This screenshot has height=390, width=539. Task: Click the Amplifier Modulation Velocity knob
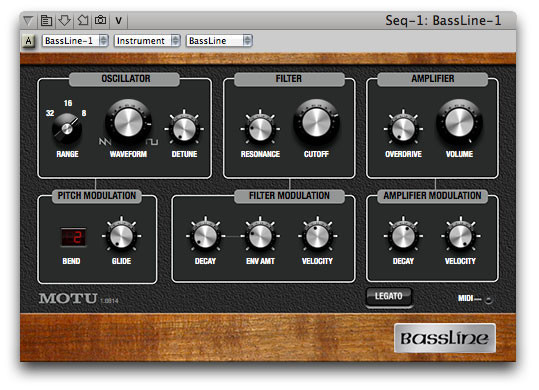point(461,236)
